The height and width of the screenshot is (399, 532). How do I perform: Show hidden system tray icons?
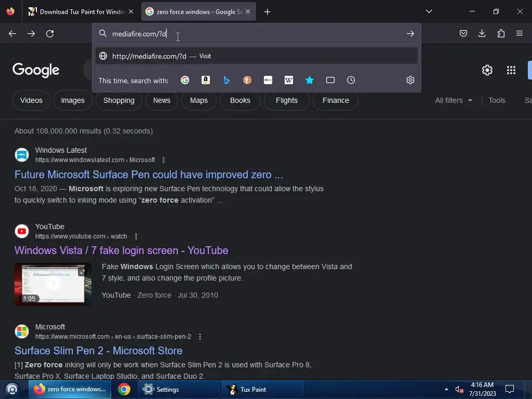[x=446, y=389]
